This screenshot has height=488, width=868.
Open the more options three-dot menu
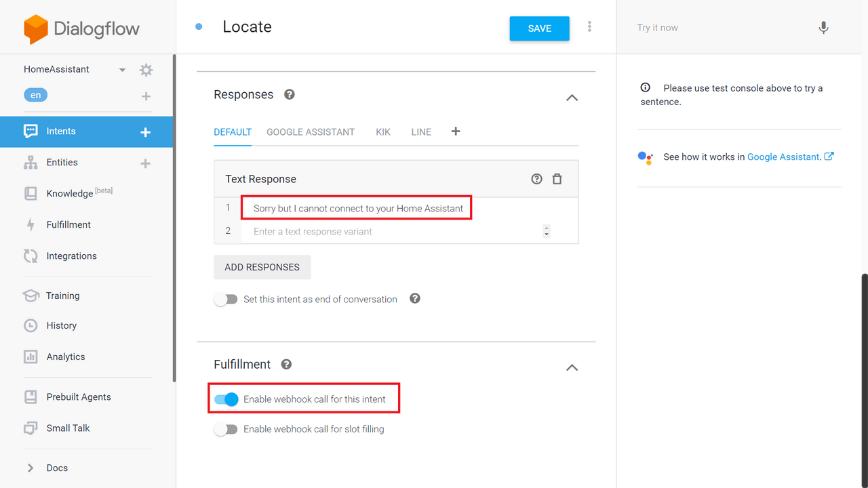click(x=589, y=26)
